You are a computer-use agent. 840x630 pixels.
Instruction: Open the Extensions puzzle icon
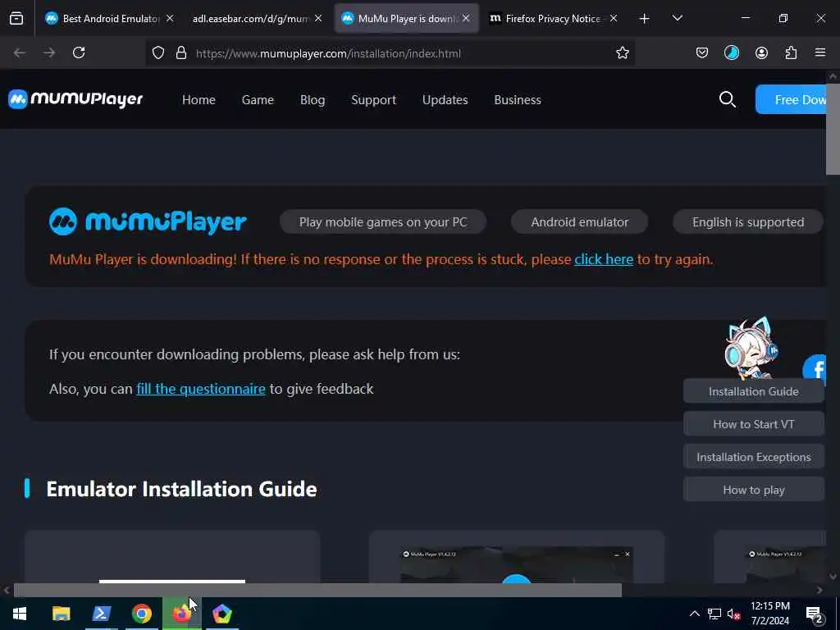[791, 52]
